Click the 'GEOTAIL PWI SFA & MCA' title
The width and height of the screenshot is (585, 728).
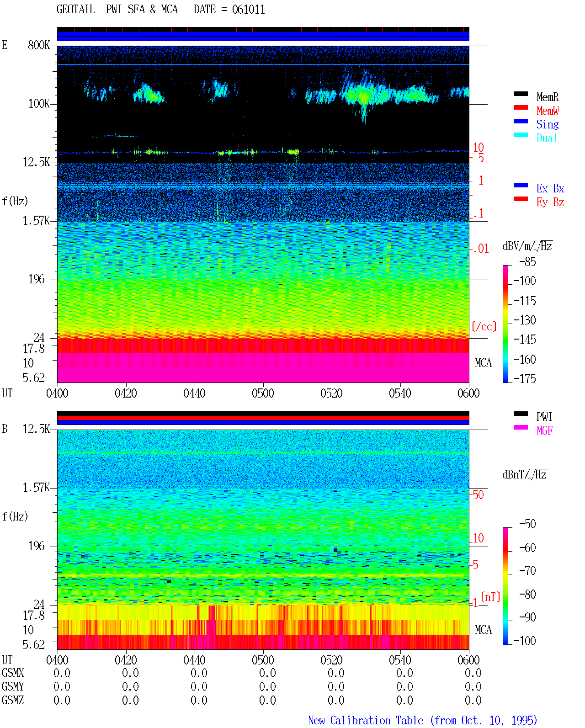pos(117,10)
